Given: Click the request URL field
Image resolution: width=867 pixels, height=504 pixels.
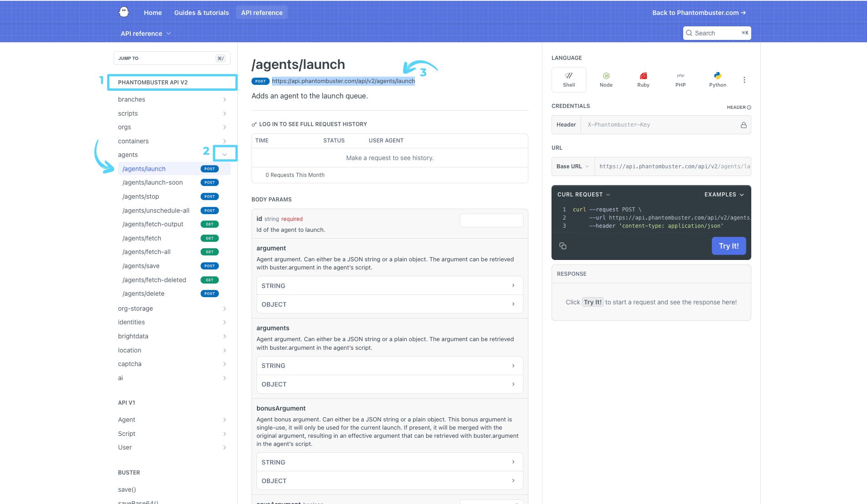Looking at the screenshot, I should 673,166.
